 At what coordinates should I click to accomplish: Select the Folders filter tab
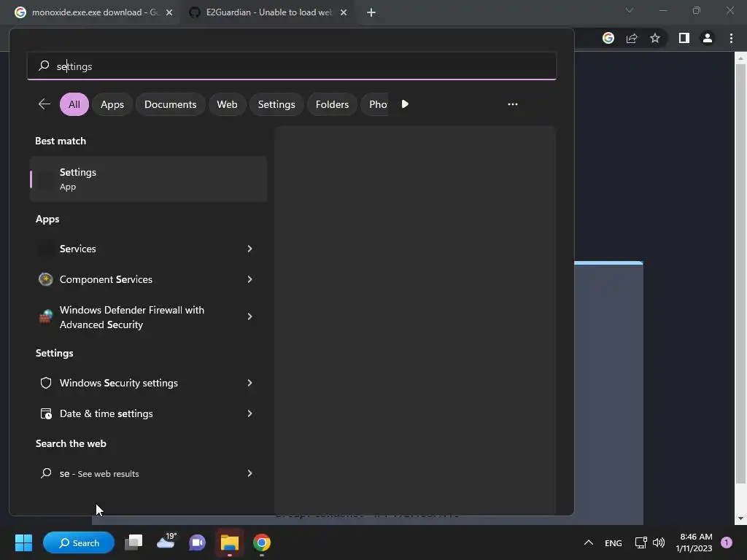332,104
